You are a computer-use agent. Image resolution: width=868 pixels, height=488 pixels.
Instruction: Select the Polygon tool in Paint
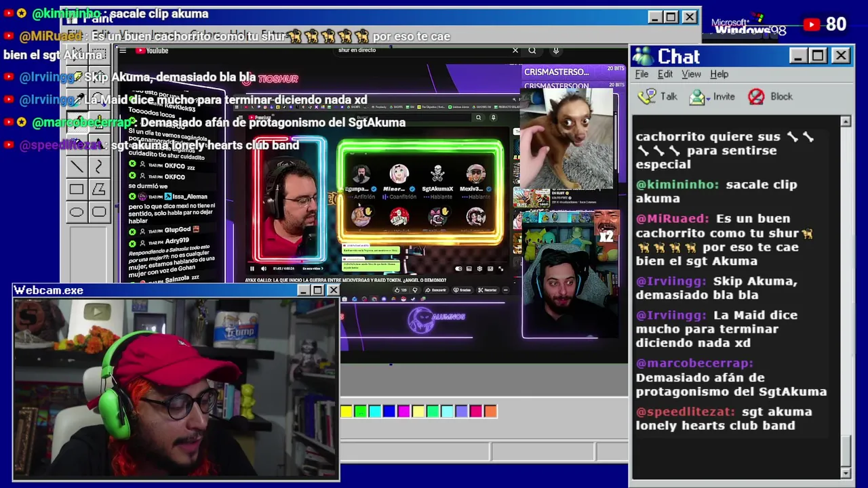click(99, 189)
